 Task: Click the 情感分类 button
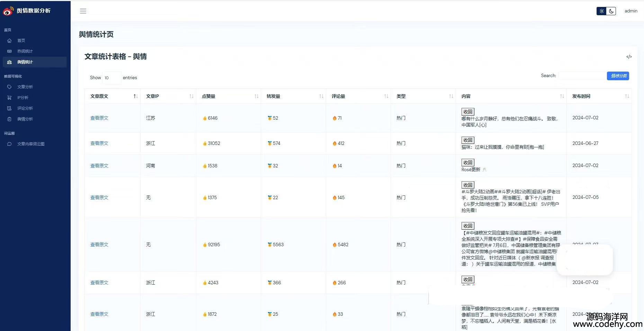(x=618, y=76)
